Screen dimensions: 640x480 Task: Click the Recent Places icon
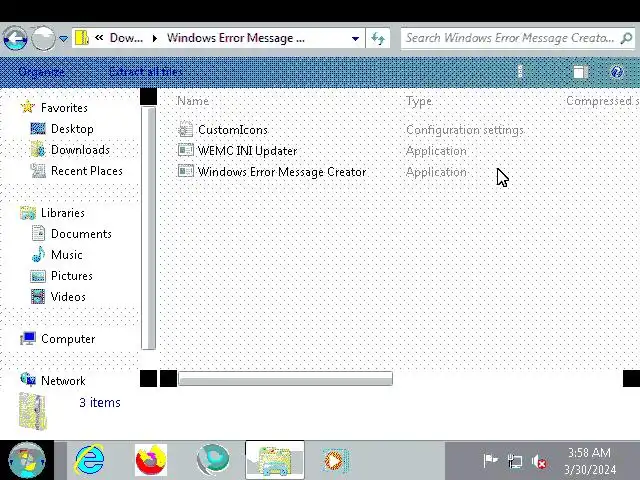pyautogui.click(x=38, y=171)
